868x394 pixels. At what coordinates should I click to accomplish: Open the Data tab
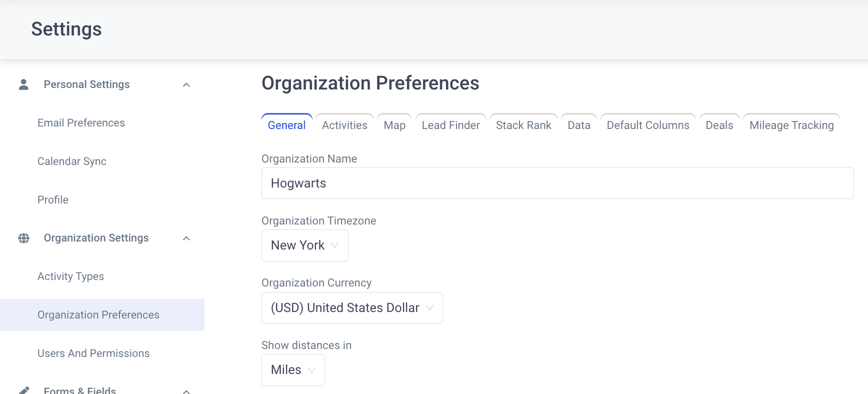pos(579,125)
